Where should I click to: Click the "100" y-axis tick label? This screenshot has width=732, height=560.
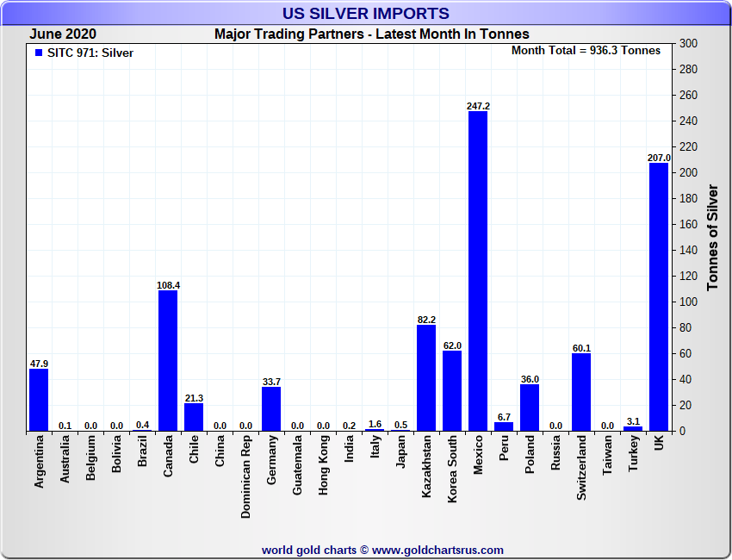[689, 302]
